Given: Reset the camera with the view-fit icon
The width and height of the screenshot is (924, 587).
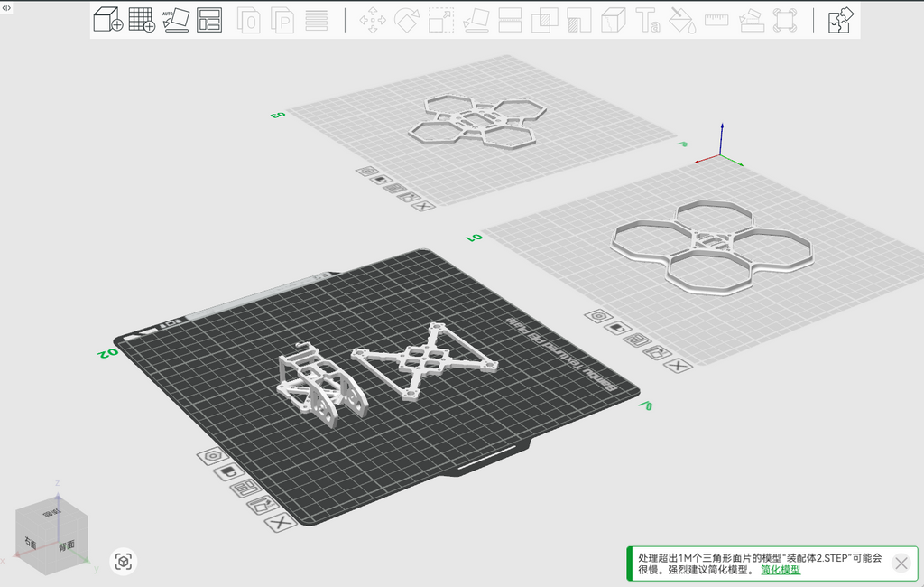Looking at the screenshot, I should pos(123,561).
